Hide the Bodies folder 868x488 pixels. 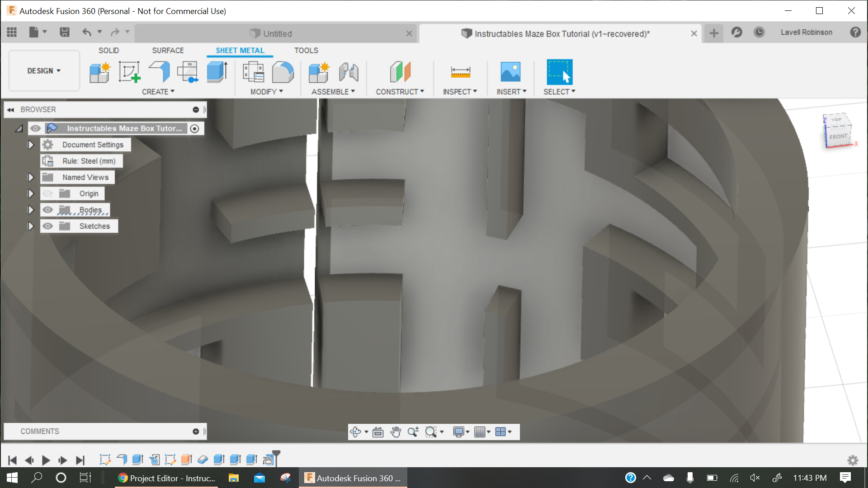(x=47, y=210)
